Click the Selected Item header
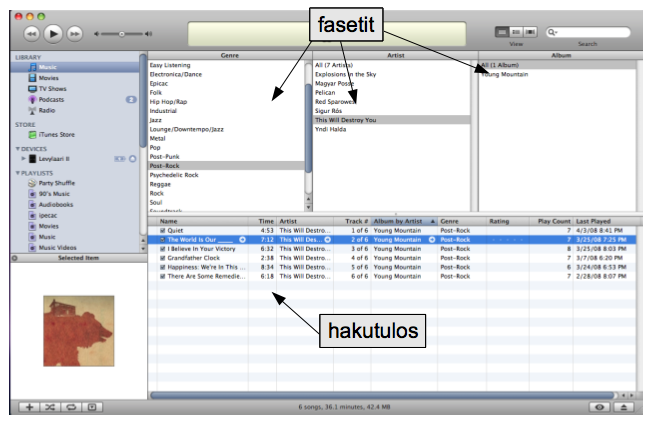 78,258
